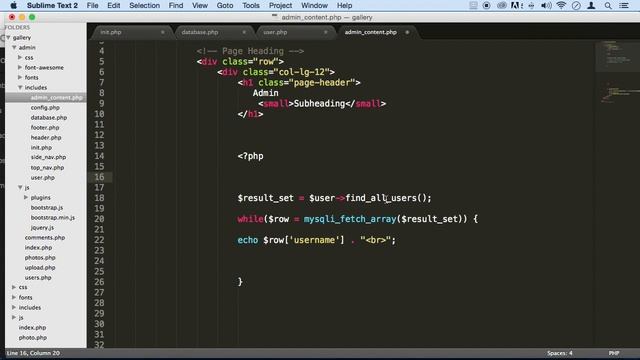Open side_nav.php in the sidebar
This screenshot has width=640, height=360.
click(x=48, y=157)
